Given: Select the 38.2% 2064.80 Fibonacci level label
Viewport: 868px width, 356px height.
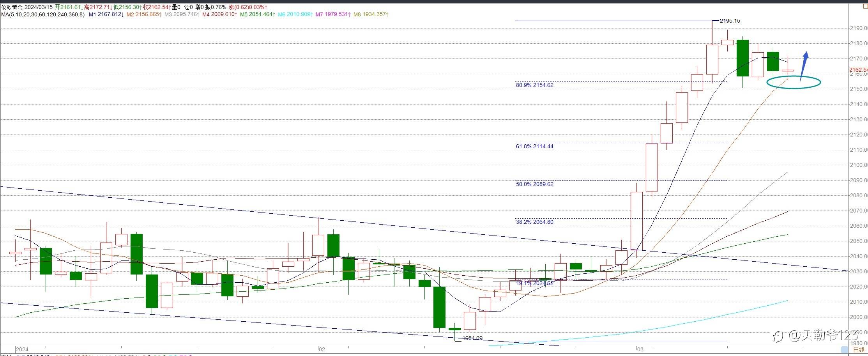Looking at the screenshot, I should click(535, 222).
